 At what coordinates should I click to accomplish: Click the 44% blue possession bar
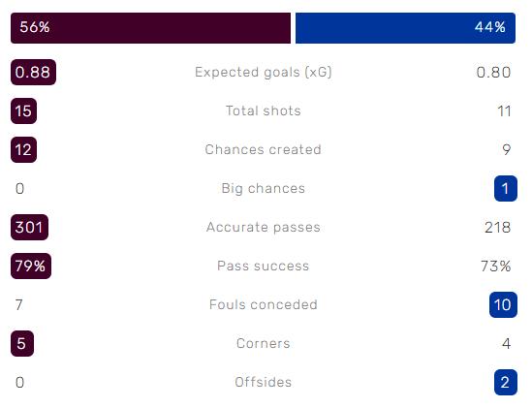(x=405, y=28)
